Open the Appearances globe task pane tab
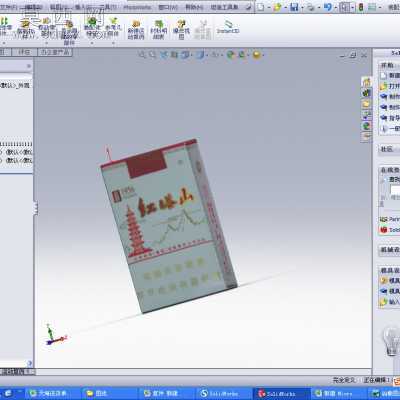The width and height of the screenshot is (400, 400). 366,126
